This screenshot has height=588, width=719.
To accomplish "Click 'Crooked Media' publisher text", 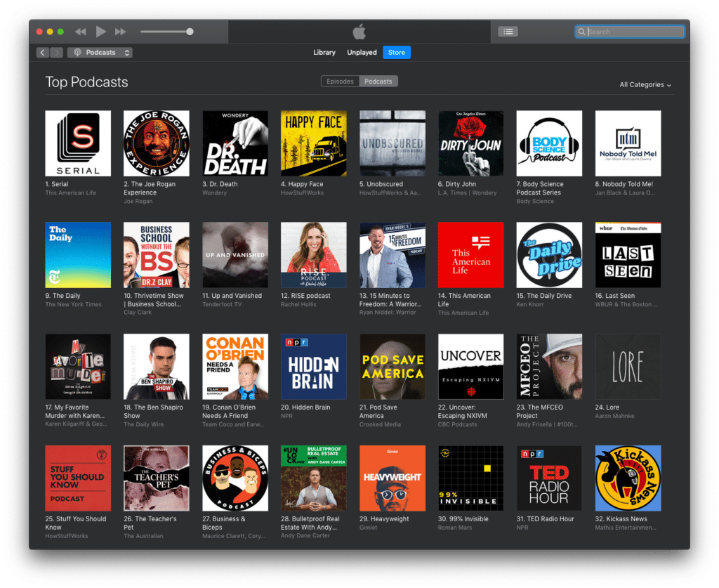I will point(380,424).
